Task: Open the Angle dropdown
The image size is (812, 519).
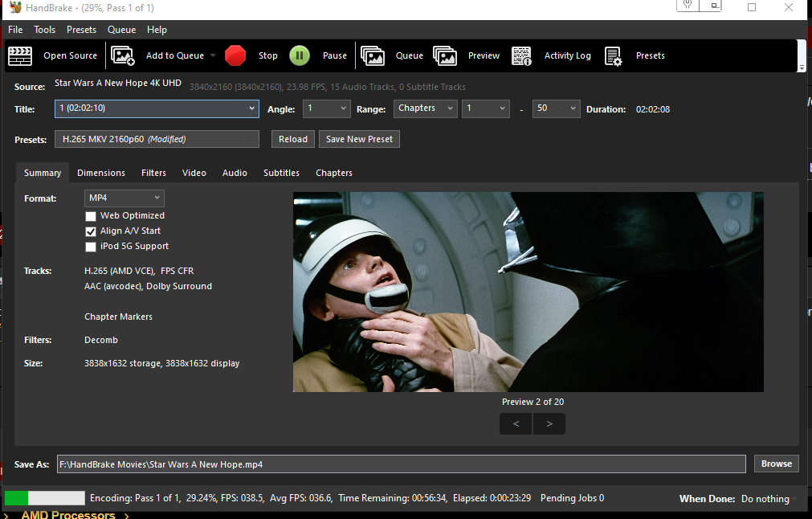Action: [327, 108]
